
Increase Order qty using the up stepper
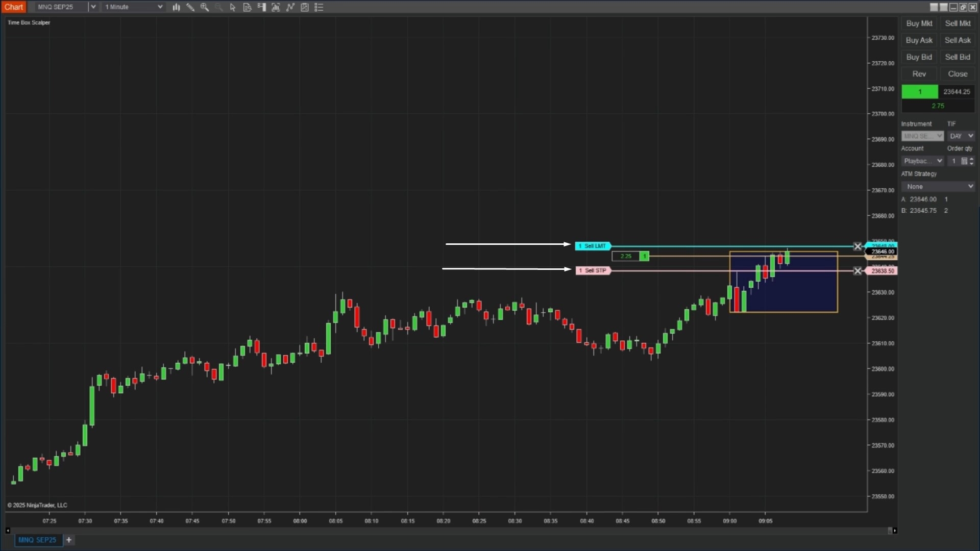971,158
